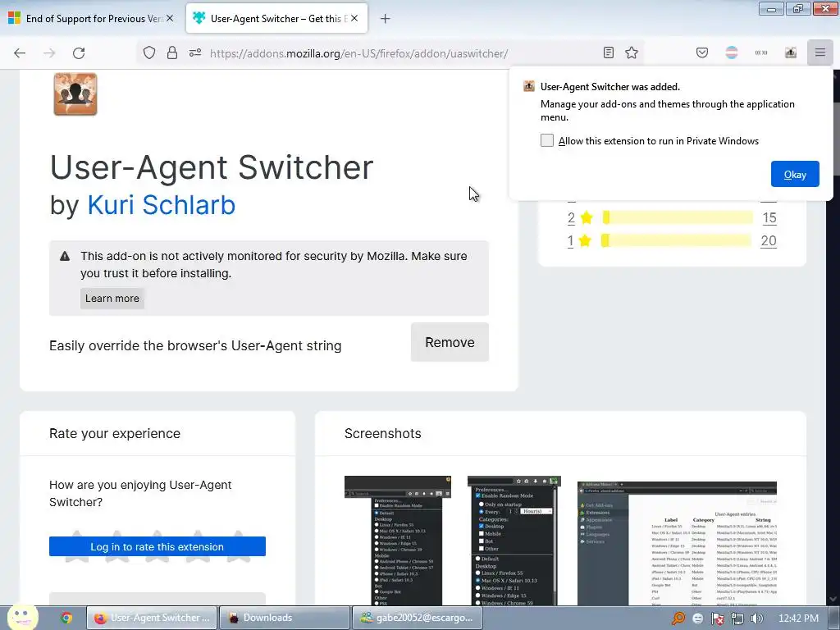Screen dimensions: 840x630
Task: Open the 15 two-star reviews count
Action: [769, 217]
